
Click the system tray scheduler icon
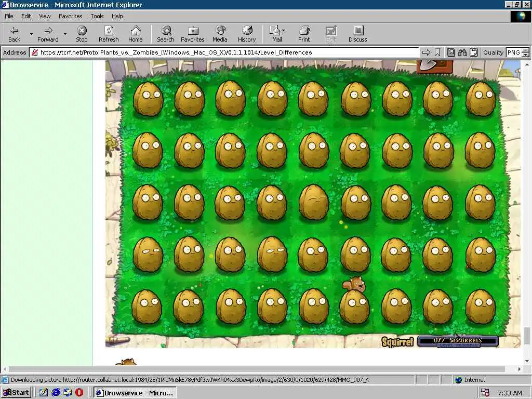pyautogui.click(x=485, y=393)
